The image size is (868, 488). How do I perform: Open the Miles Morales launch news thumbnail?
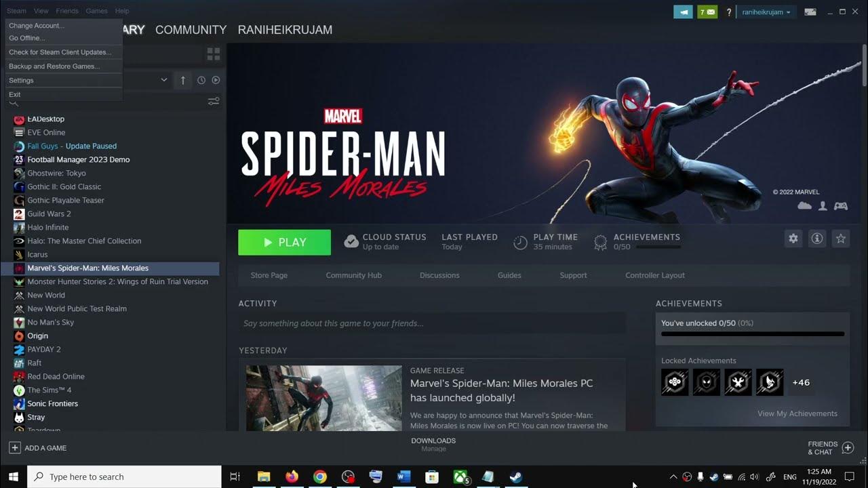coord(324,398)
